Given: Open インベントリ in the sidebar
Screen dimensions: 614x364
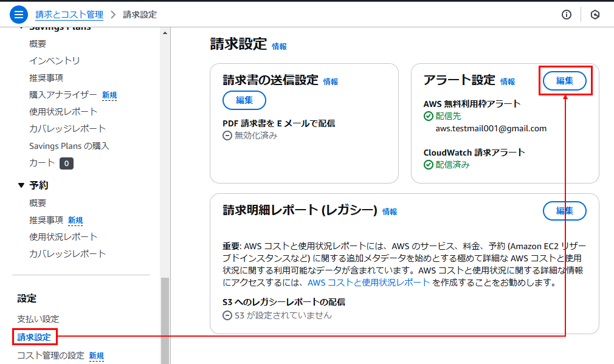Looking at the screenshot, I should click(55, 61).
